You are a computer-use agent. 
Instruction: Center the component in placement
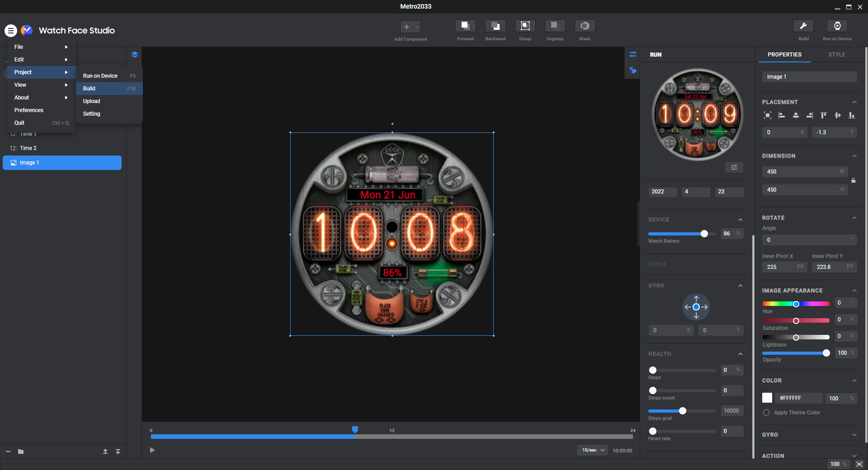768,115
